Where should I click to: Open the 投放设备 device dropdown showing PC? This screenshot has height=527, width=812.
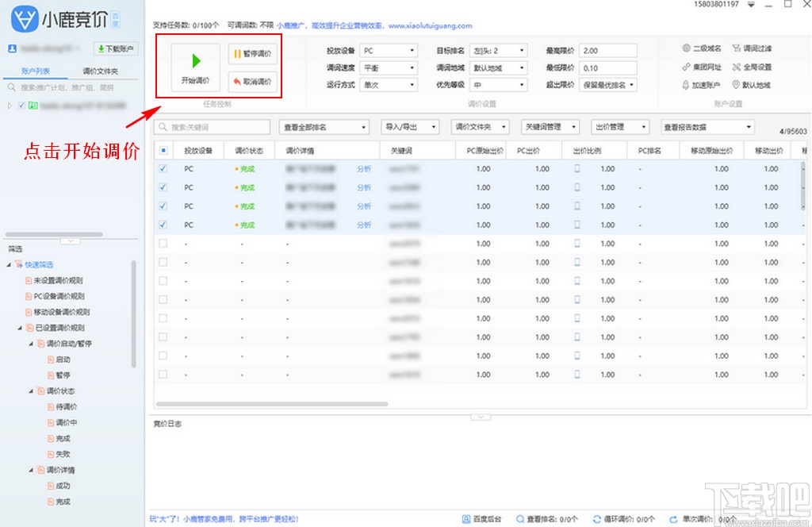388,49
